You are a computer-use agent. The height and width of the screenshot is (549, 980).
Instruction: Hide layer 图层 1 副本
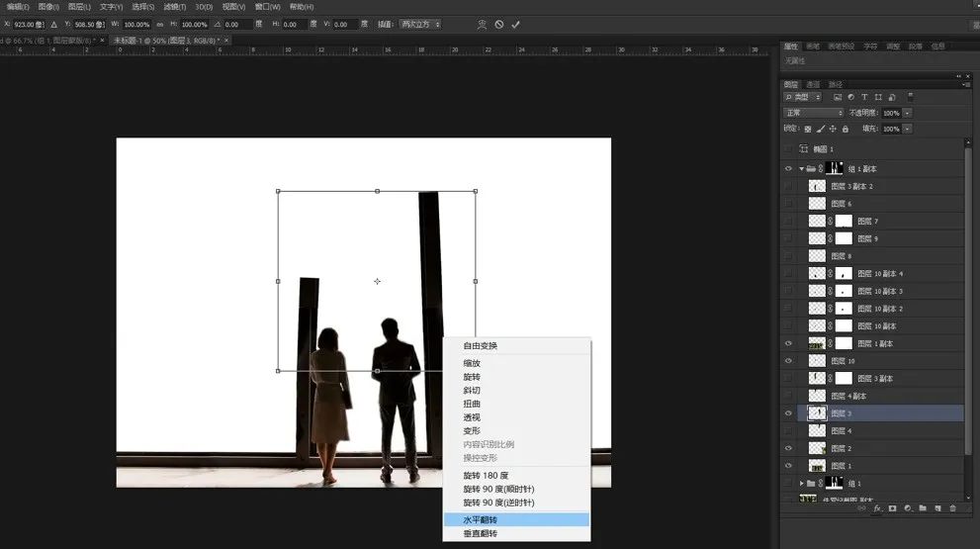click(x=788, y=343)
